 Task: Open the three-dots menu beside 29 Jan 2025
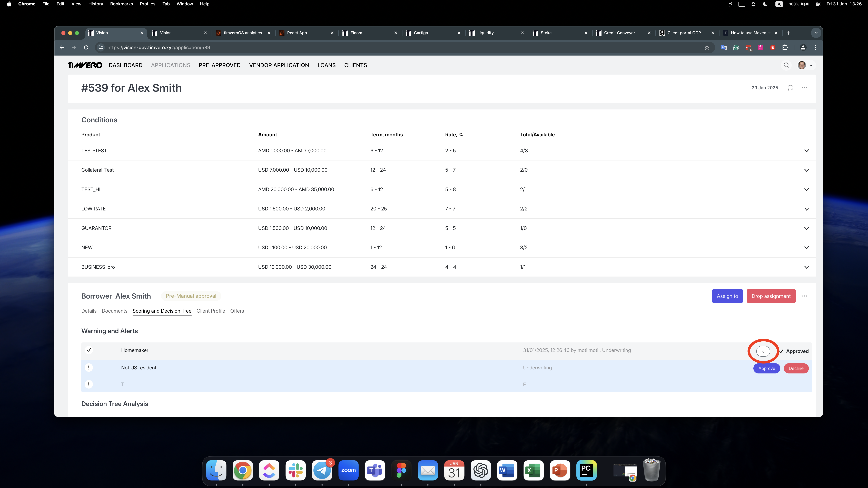pos(804,88)
